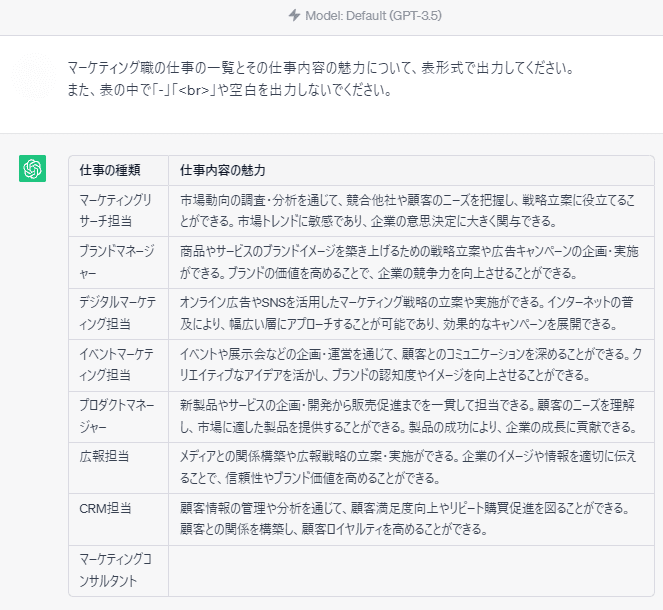Select the 'マーケティングコンサルタント' cell
Image resolution: width=663 pixels, height=610 pixels.
[x=118, y=571]
